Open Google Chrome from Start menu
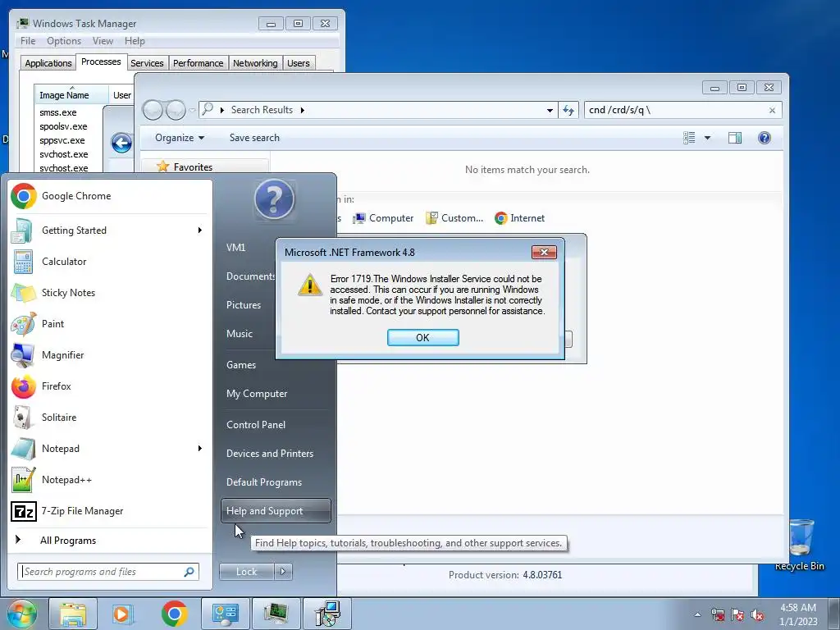Image resolution: width=840 pixels, height=630 pixels. 110,196
